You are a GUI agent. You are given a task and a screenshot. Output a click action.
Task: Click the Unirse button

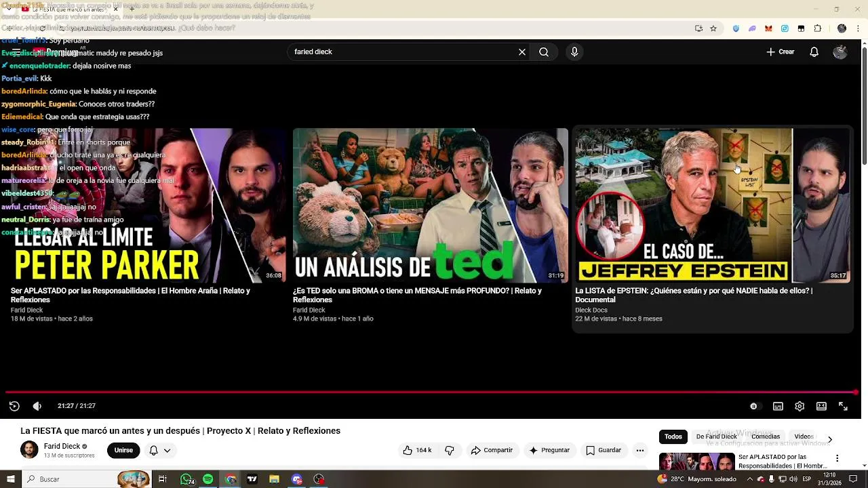(x=123, y=450)
